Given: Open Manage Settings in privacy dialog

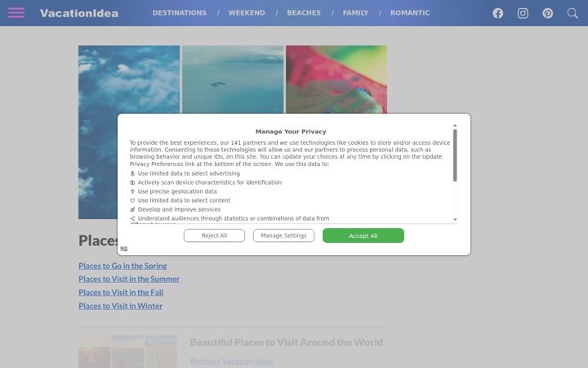Looking at the screenshot, I should pos(283,236).
